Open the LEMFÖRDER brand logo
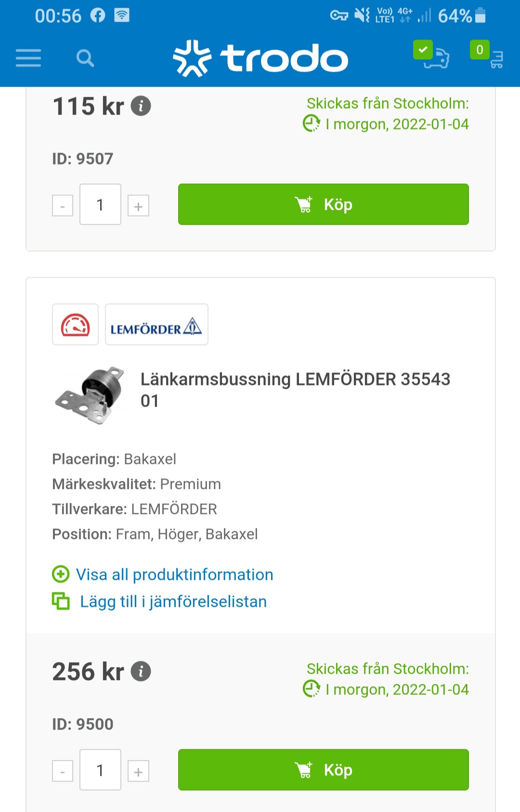This screenshot has height=812, width=520. point(156,324)
